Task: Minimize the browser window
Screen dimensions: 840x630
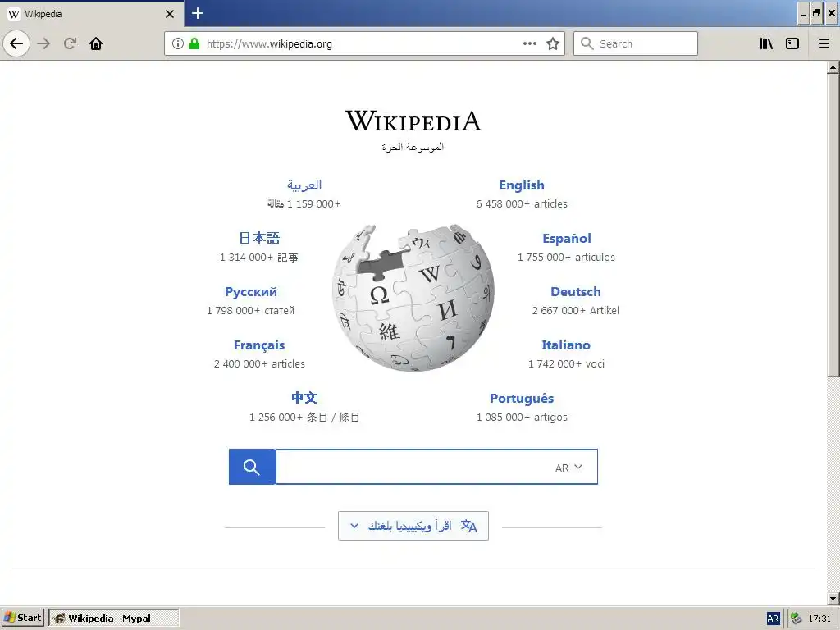Action: point(802,13)
